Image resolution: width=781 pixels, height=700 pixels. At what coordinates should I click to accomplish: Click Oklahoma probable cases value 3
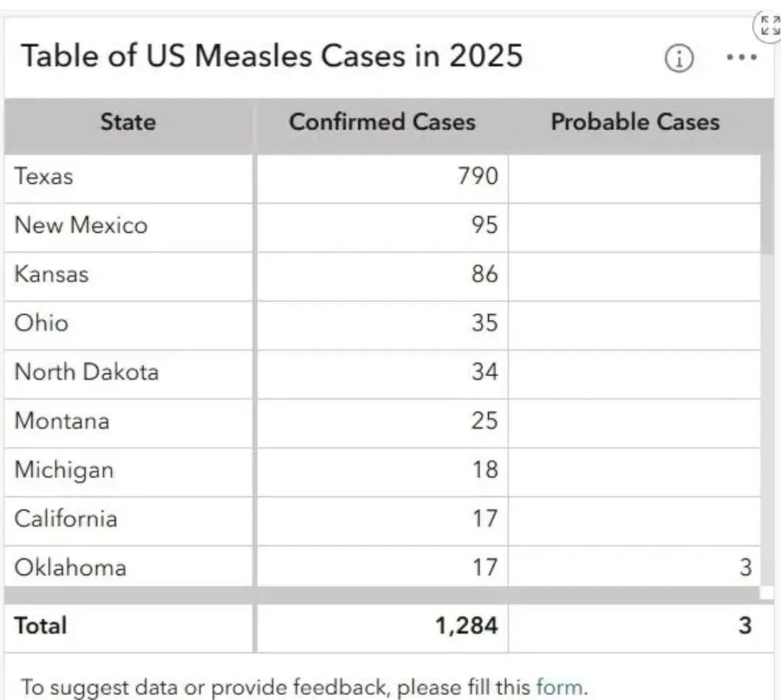pyautogui.click(x=745, y=568)
